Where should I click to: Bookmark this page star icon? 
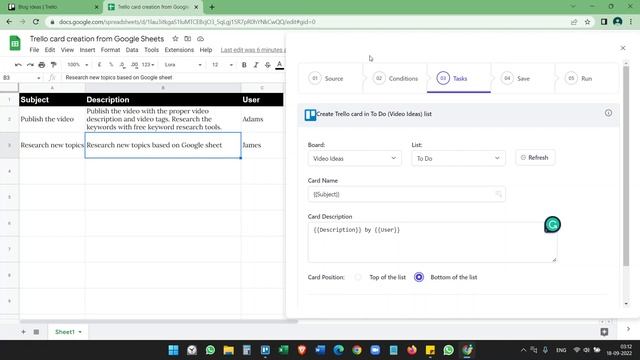[x=587, y=22]
